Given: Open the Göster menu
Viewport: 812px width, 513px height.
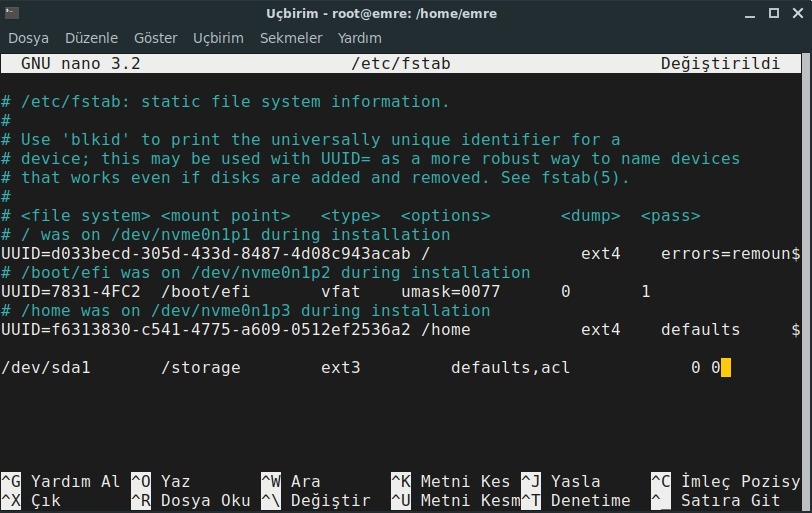Looking at the screenshot, I should tap(155, 38).
